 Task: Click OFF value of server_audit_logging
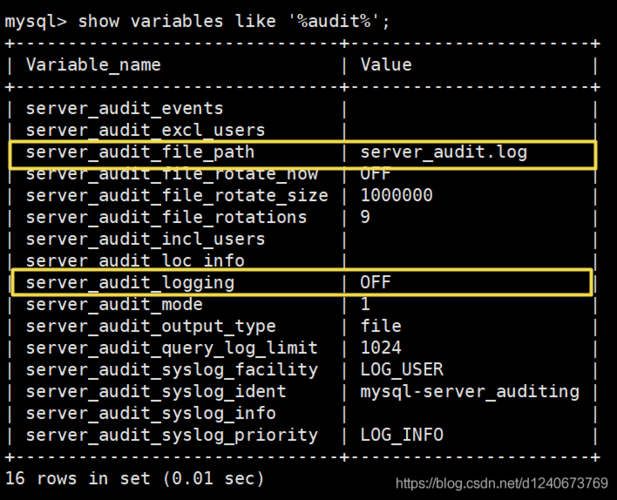375,282
